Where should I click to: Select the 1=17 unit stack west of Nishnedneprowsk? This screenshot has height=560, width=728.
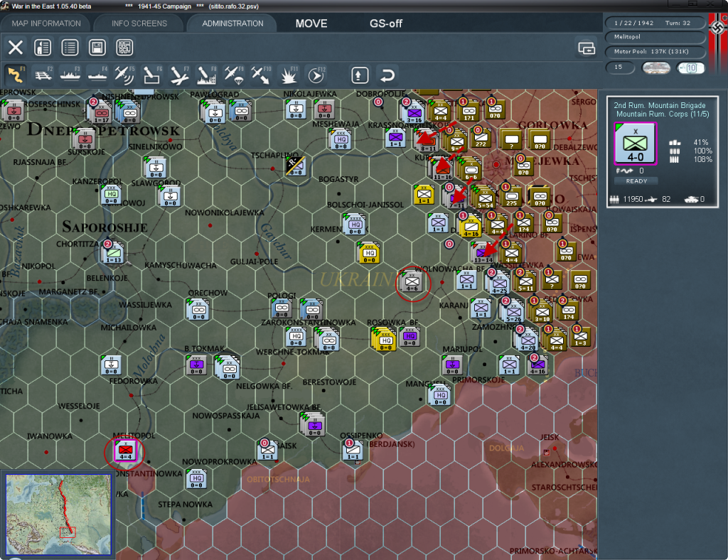[x=101, y=113]
